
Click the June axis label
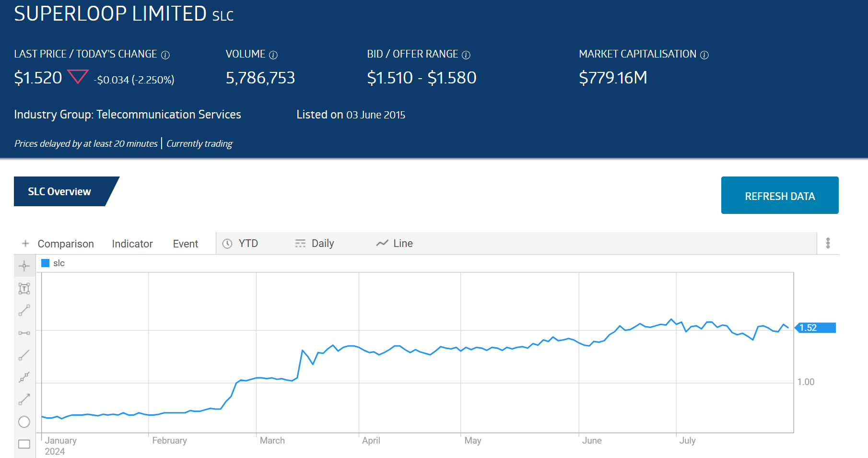coord(592,440)
